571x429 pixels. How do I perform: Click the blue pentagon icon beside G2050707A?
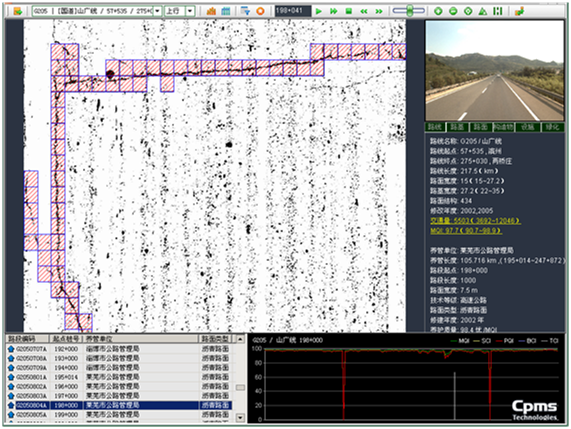[x=11, y=349]
